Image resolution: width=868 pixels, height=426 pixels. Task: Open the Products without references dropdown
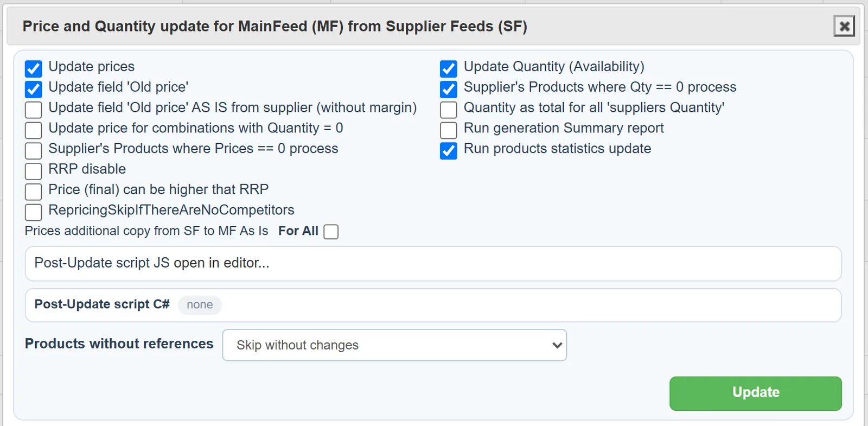pyautogui.click(x=394, y=345)
